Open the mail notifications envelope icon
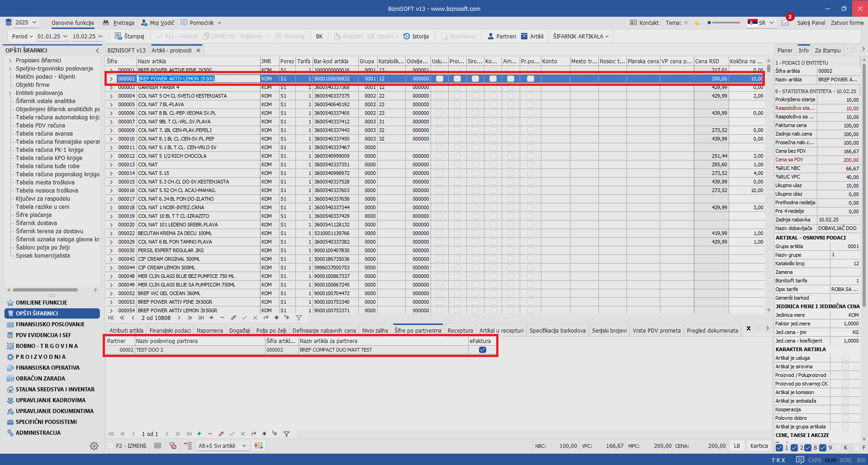Screen dimensions: 868x465 pos(785,23)
